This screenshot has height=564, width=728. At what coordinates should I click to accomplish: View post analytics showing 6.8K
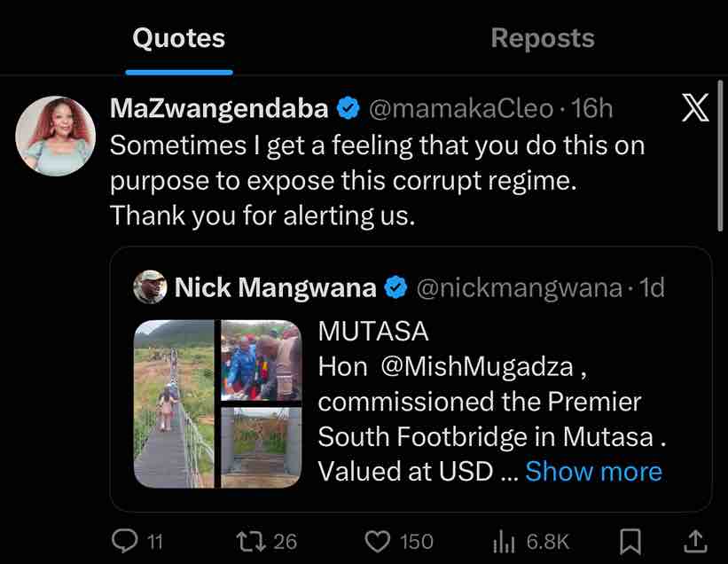[x=504, y=540]
